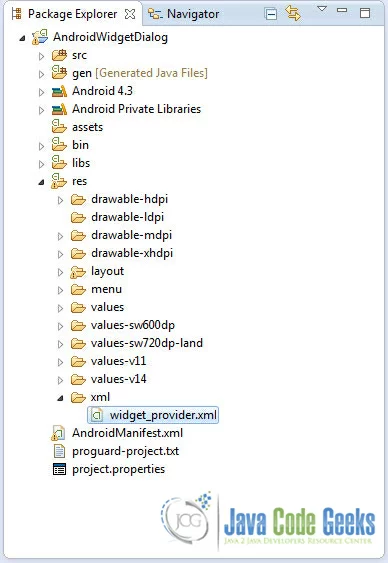Click the AndroidManifest.xml file icon
This screenshot has height=563, width=388.
[x=59, y=433]
